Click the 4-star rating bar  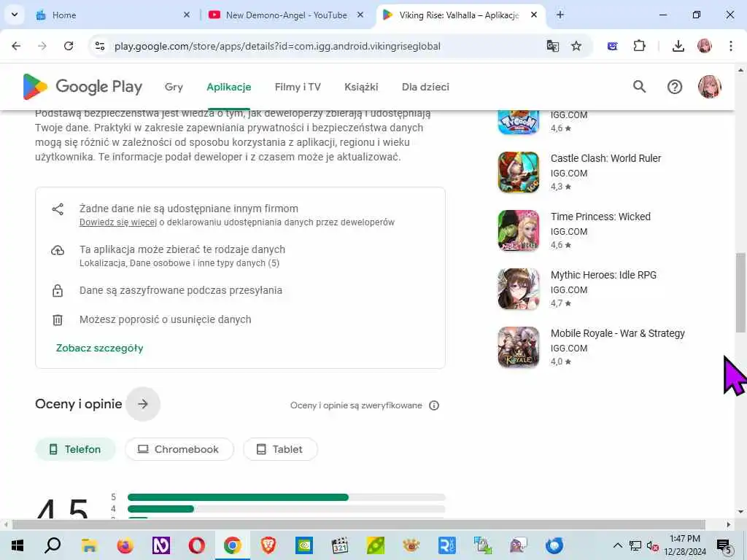pos(286,509)
